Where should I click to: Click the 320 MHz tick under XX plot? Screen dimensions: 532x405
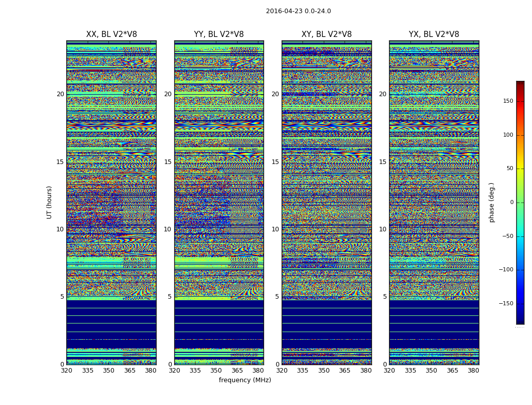[x=66, y=371]
